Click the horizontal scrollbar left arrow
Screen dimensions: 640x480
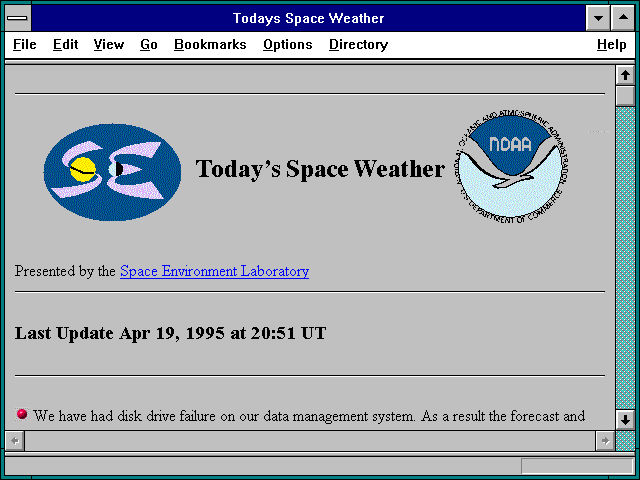[15, 441]
